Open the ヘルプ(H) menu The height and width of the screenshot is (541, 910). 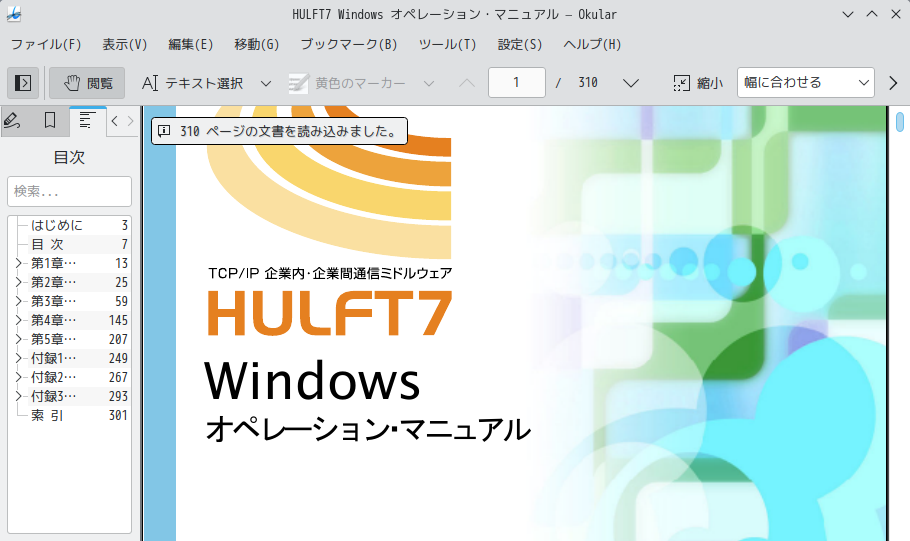click(x=592, y=45)
